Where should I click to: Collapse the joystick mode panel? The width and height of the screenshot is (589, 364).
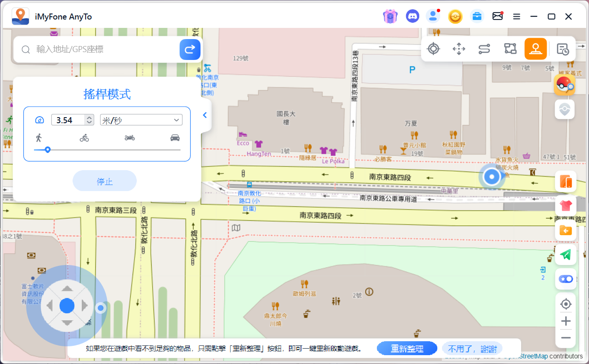pos(205,115)
